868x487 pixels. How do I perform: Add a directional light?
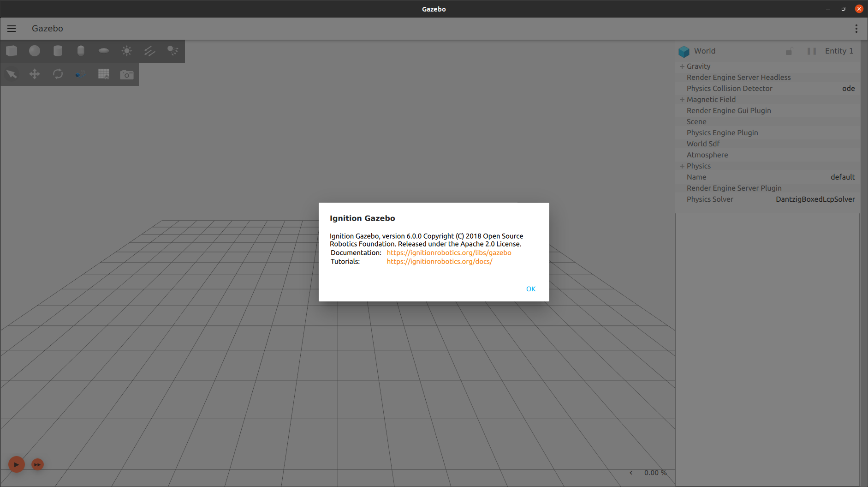coord(150,51)
